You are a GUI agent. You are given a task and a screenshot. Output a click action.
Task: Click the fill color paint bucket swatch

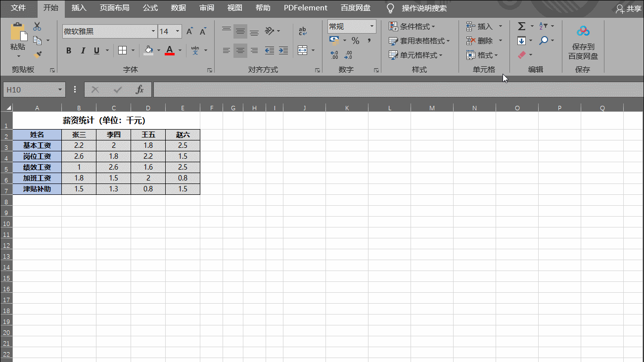click(149, 50)
